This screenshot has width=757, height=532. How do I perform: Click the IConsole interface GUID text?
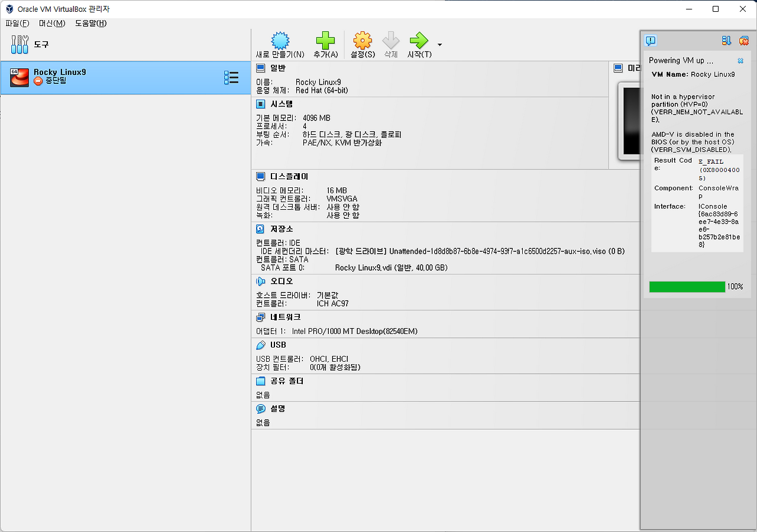[719, 225]
